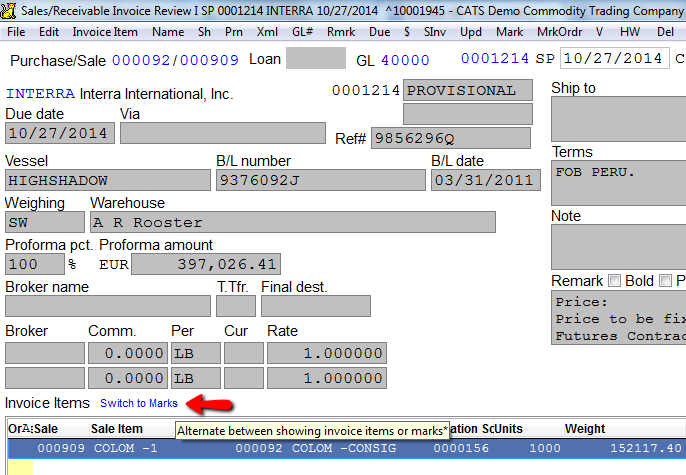Open the Sh menu

click(x=204, y=32)
